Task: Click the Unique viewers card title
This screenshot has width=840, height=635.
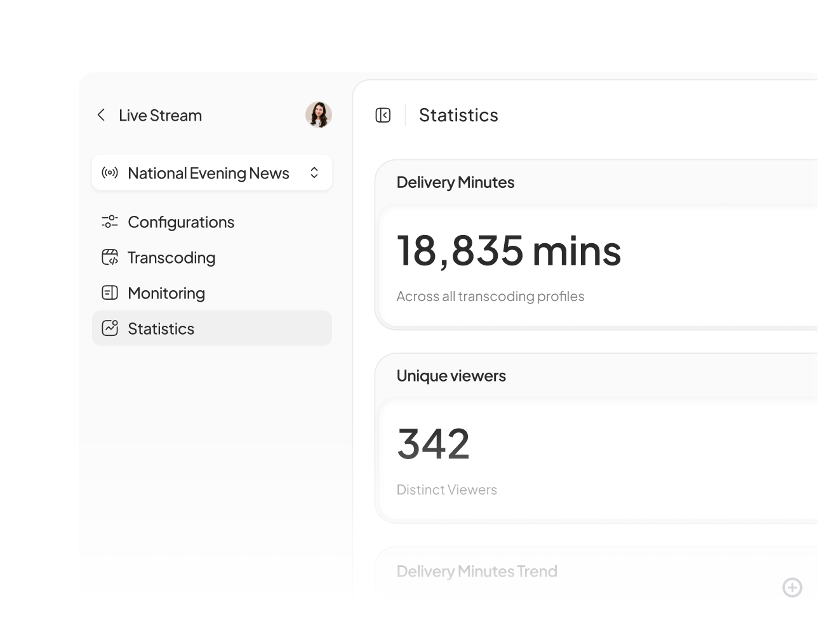Action: tap(451, 376)
